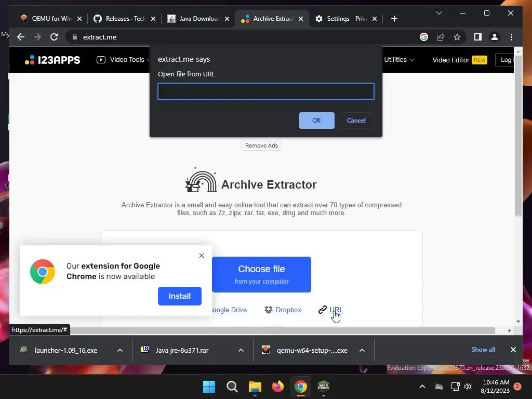Click the browser back arrow
The height and width of the screenshot is (399, 532).
click(x=21, y=37)
